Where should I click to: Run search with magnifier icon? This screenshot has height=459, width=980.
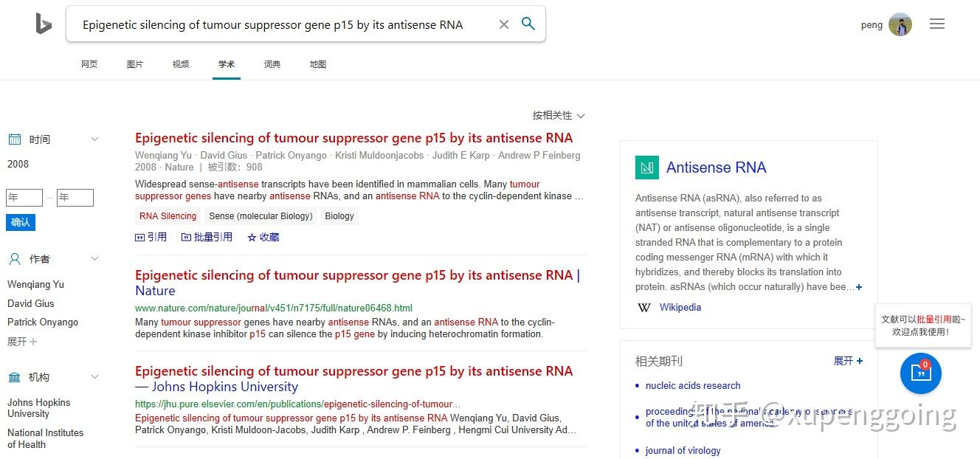tap(528, 24)
